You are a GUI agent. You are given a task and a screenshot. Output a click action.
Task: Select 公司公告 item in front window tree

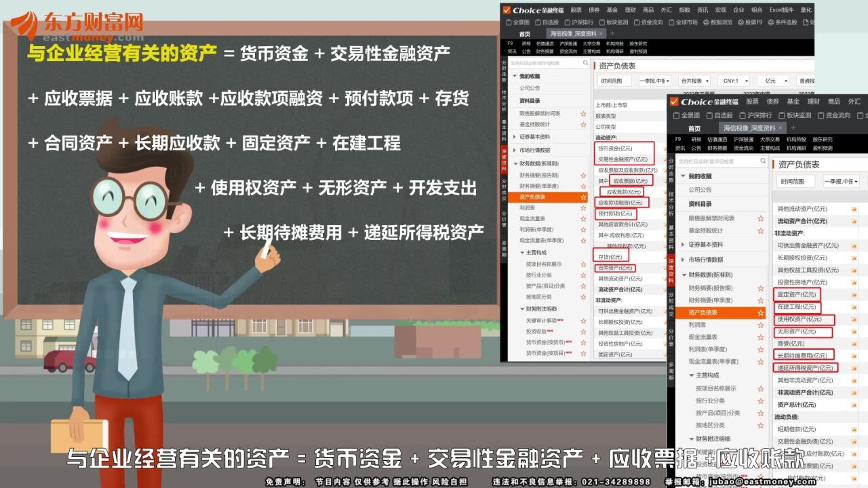(x=700, y=190)
